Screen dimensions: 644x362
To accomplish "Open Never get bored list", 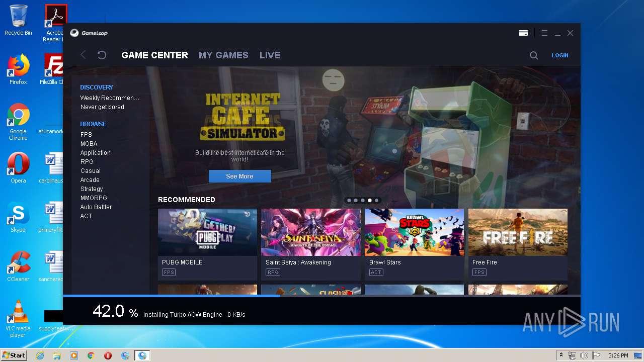I will (102, 107).
